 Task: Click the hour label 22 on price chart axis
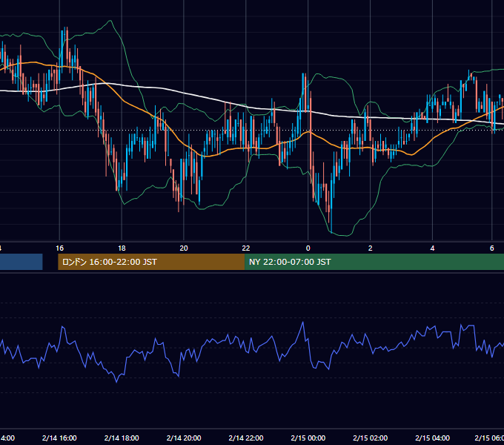[x=246, y=248]
